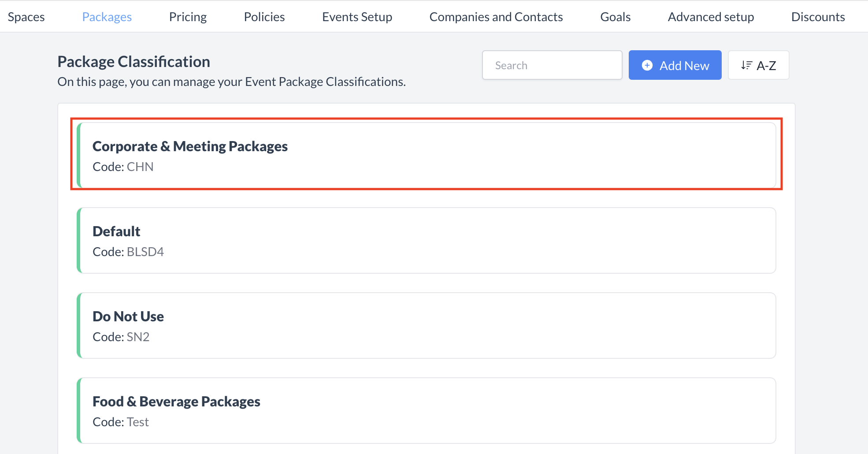The width and height of the screenshot is (868, 454).
Task: Go to the Policies tab
Action: click(x=264, y=17)
